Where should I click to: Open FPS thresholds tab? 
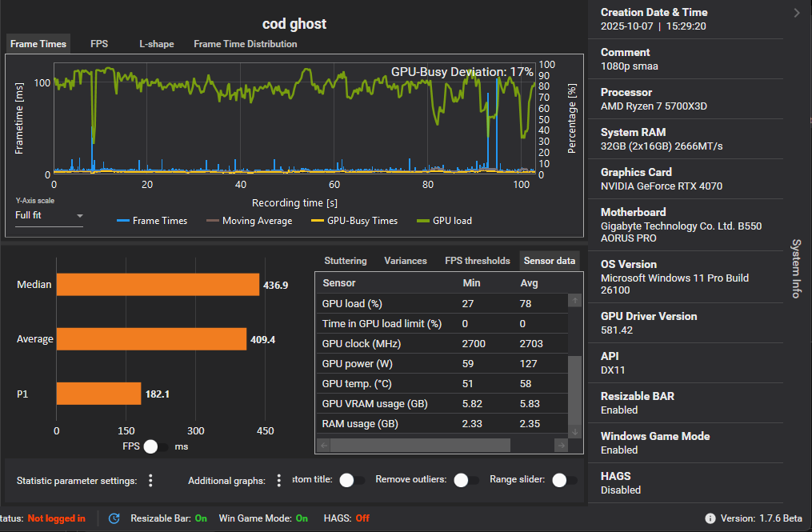478,261
